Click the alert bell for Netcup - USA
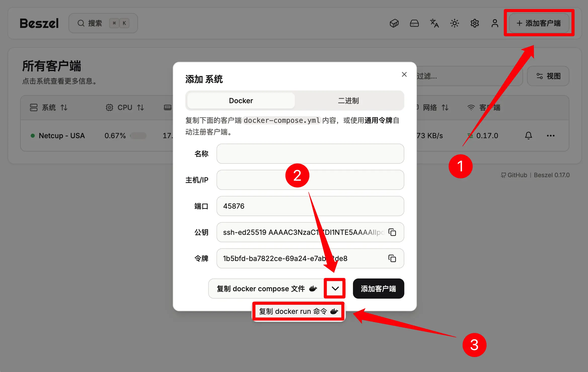This screenshot has width=588, height=372. pos(528,136)
